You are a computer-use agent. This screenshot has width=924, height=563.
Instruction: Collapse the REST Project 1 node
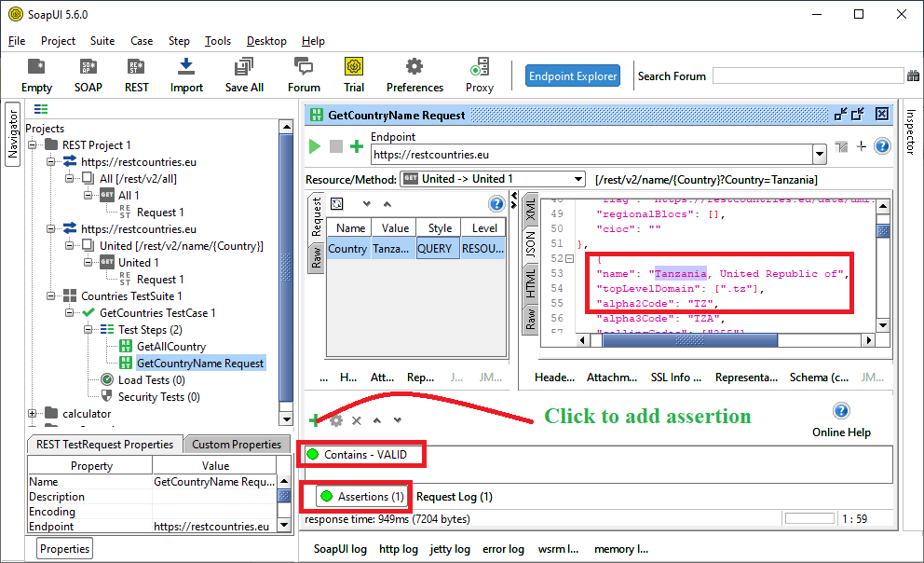(32, 145)
